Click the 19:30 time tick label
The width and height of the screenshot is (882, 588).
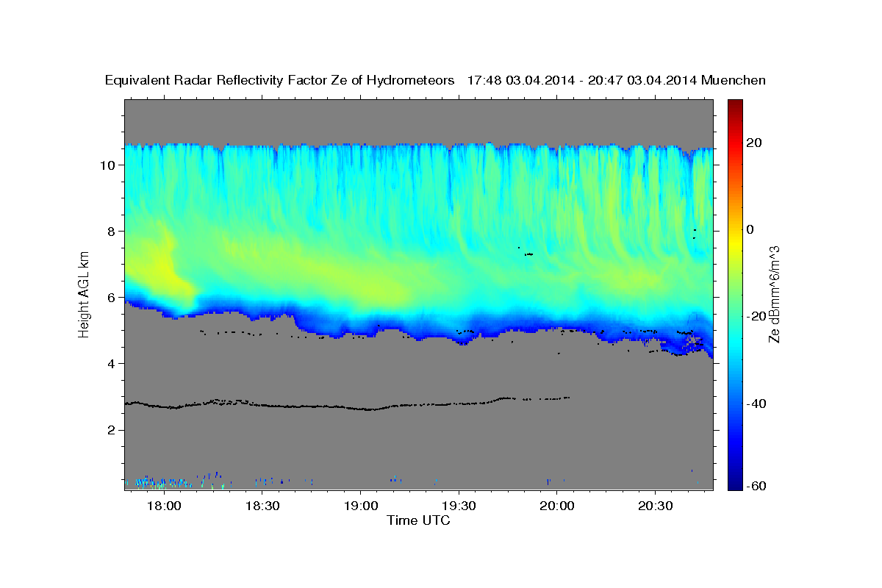pos(459,506)
